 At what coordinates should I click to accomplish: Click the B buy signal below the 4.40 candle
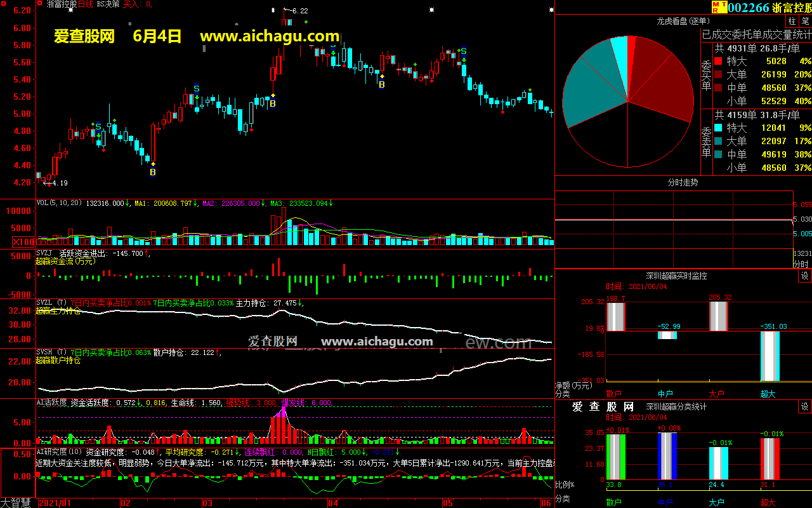tap(153, 172)
